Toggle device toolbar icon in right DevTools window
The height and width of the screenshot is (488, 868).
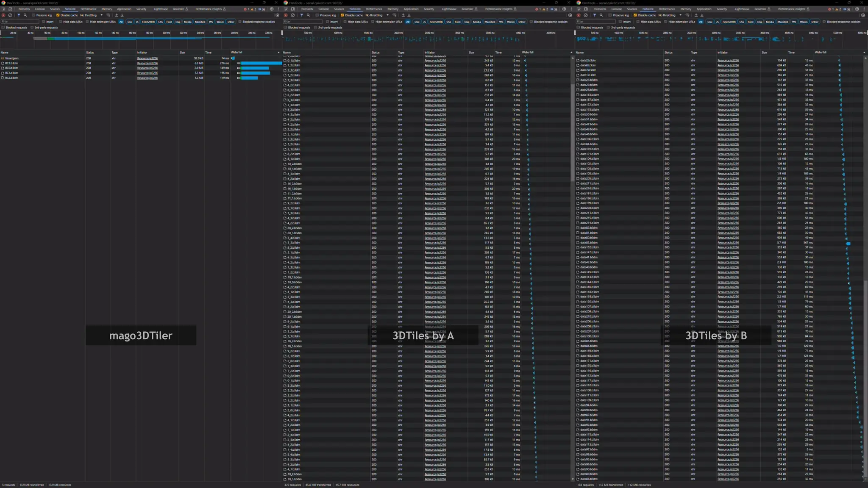586,9
